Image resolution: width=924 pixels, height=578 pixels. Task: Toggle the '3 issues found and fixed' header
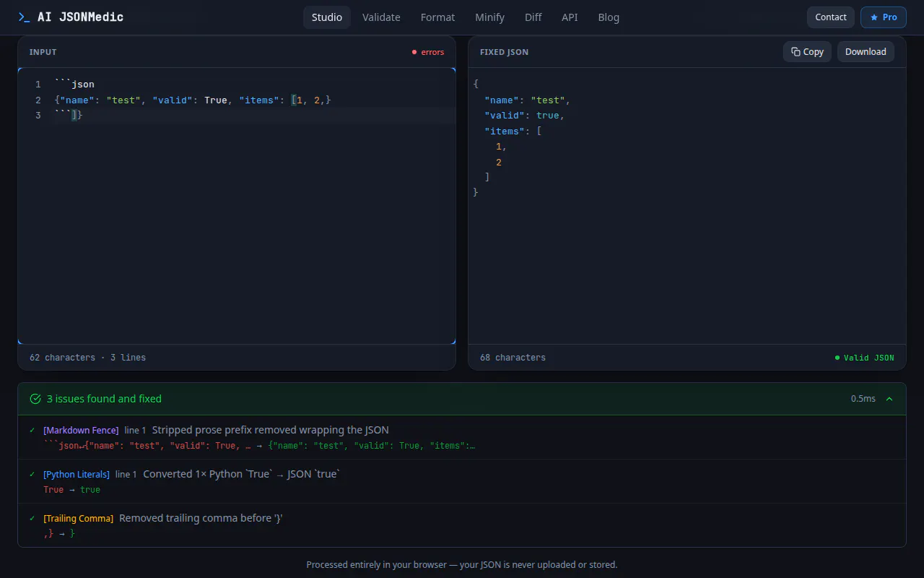(462, 399)
